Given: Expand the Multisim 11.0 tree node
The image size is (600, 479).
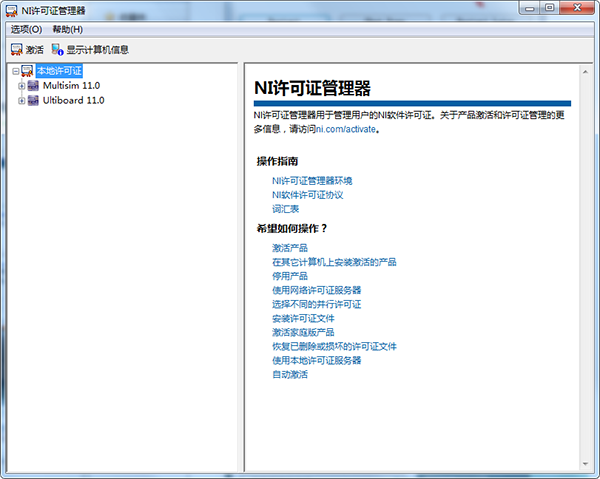Looking at the screenshot, I should pyautogui.click(x=21, y=86).
